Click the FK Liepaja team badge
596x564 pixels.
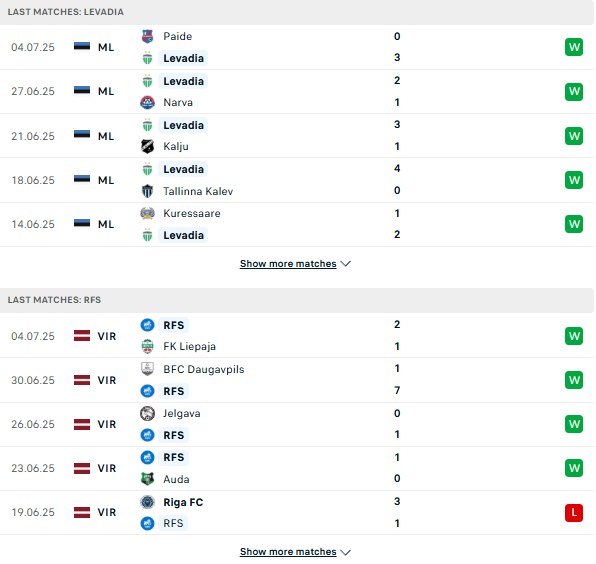point(147,347)
